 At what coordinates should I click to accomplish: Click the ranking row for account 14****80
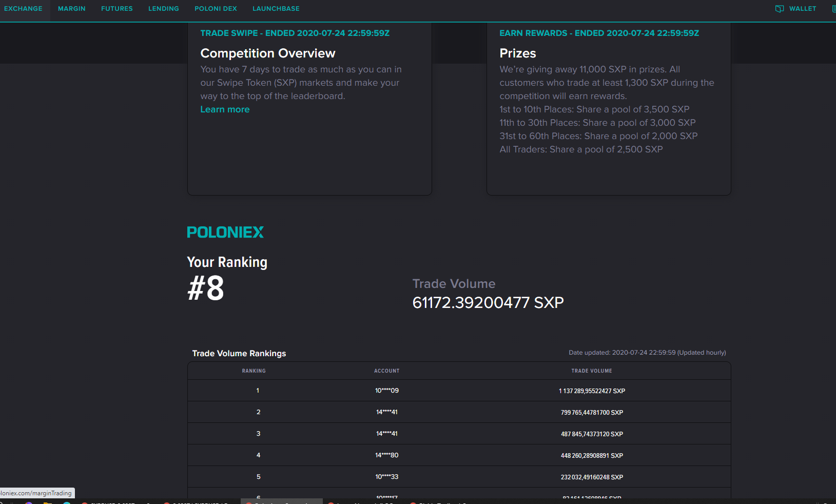click(459, 455)
